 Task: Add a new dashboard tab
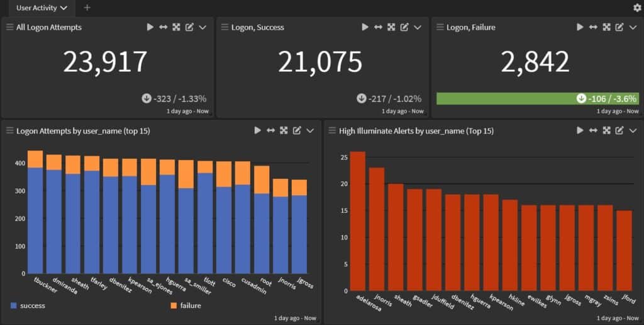click(87, 8)
